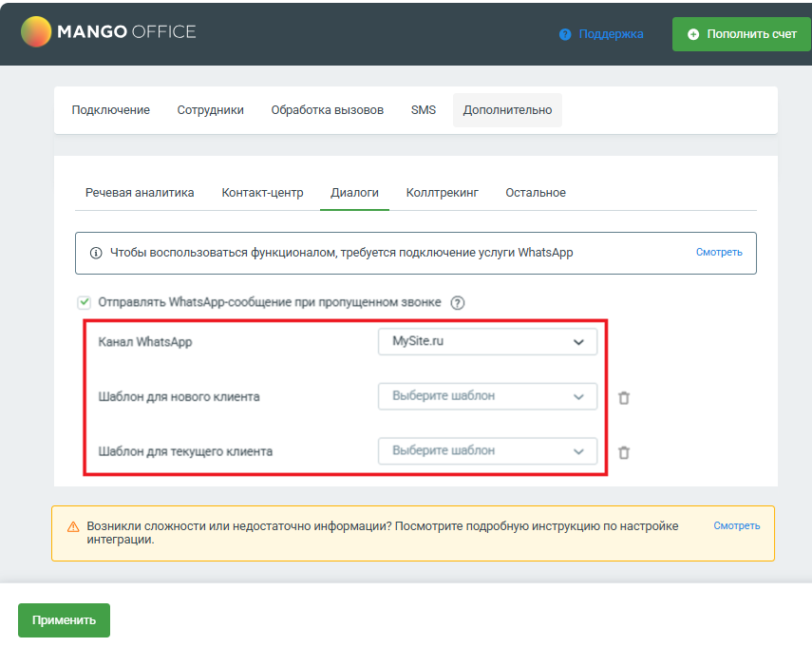Switch to the Сотрудники tab

[x=210, y=110]
